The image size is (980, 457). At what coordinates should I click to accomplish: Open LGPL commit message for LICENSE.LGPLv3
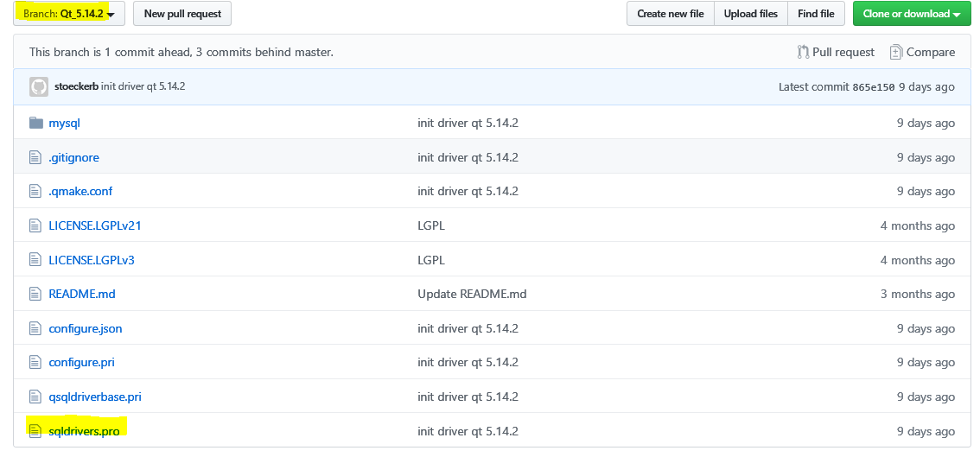[x=431, y=260]
